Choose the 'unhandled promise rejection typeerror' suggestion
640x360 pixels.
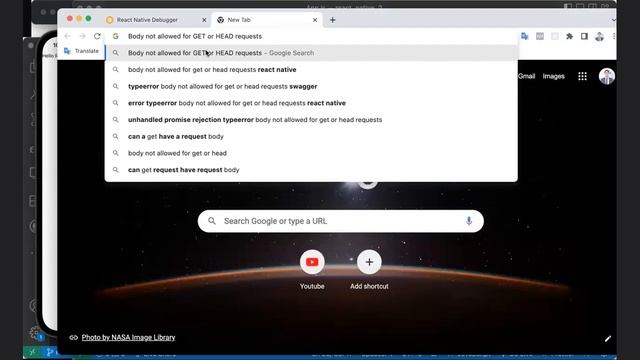pos(311,120)
